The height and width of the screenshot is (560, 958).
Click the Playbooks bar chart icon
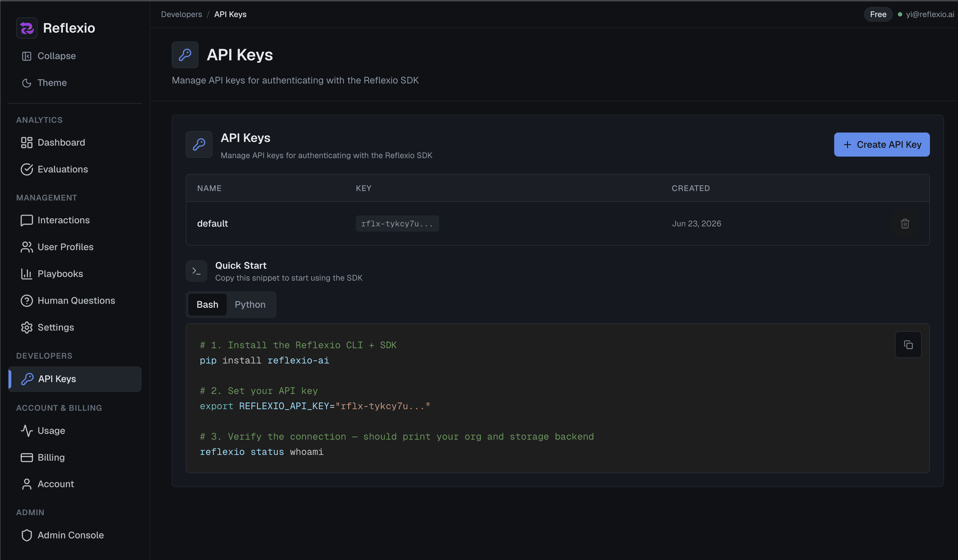[27, 274]
